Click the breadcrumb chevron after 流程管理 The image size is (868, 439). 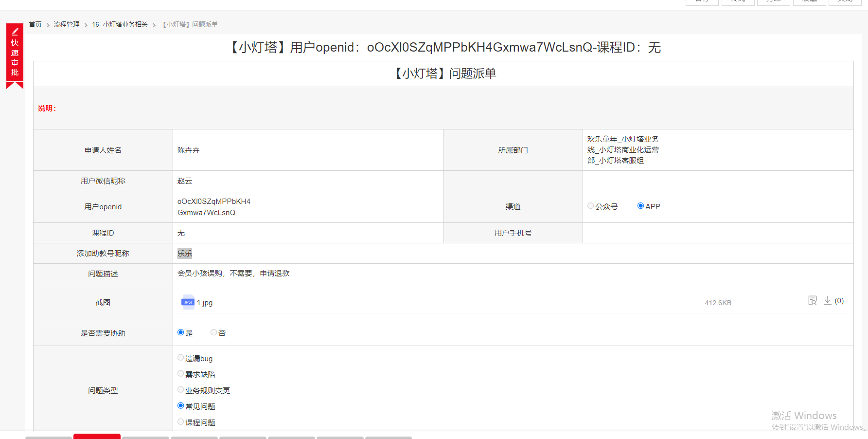tap(86, 25)
